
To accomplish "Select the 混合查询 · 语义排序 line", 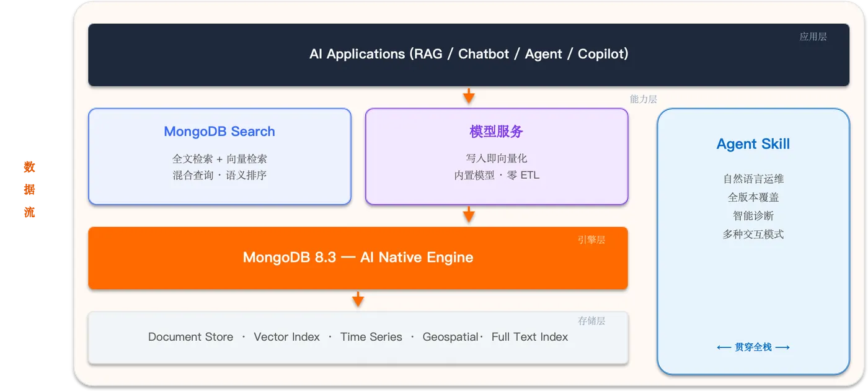I will click(219, 175).
